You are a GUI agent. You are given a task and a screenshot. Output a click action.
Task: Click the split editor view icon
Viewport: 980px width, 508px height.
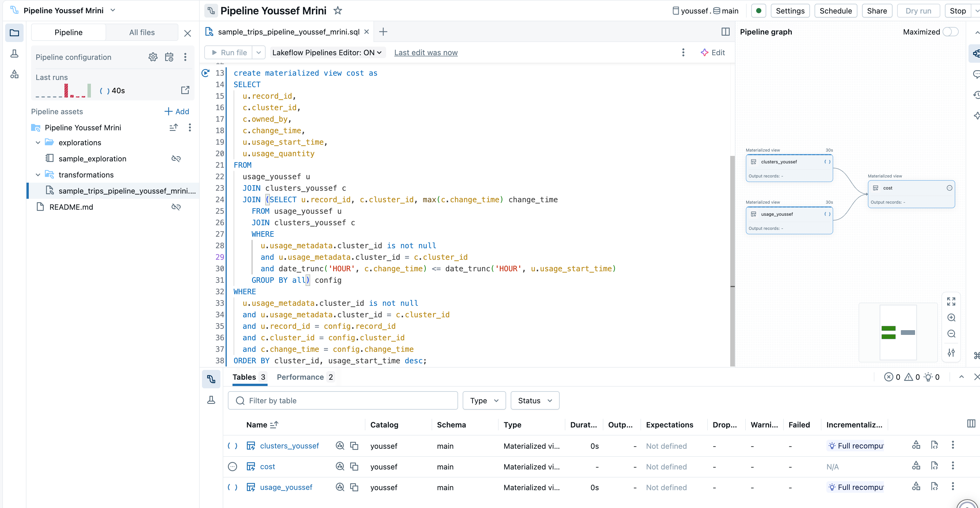pyautogui.click(x=725, y=32)
